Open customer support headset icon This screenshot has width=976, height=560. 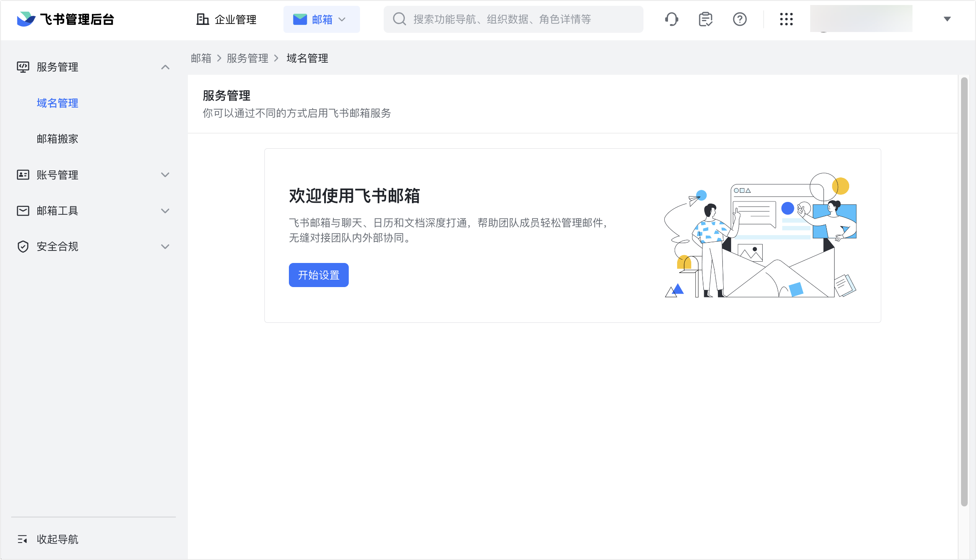pos(671,19)
